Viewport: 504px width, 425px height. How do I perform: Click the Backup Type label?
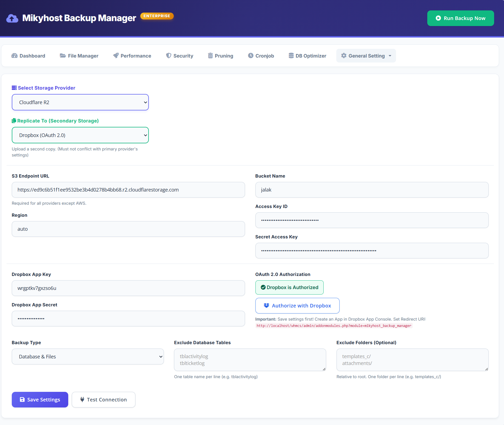click(x=26, y=343)
